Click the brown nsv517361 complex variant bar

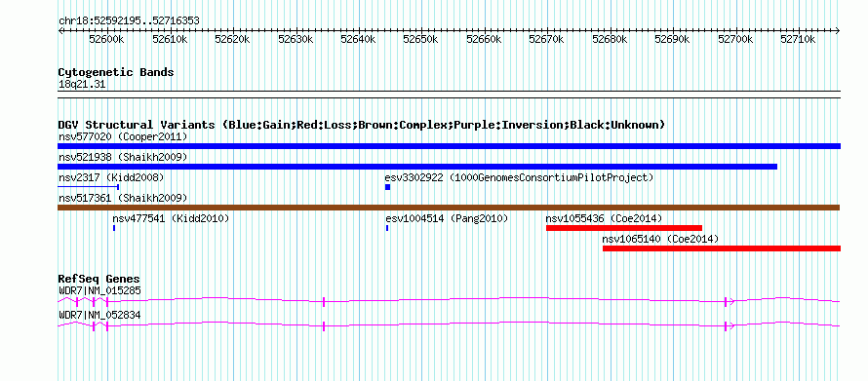[449, 208]
